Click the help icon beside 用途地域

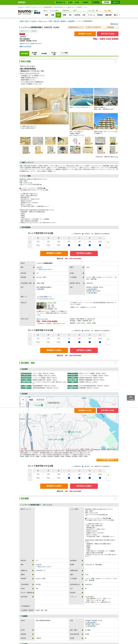pos(33,638)
